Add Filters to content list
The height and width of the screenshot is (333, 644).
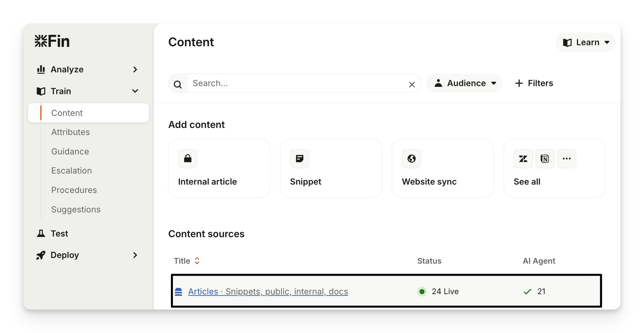(x=534, y=83)
